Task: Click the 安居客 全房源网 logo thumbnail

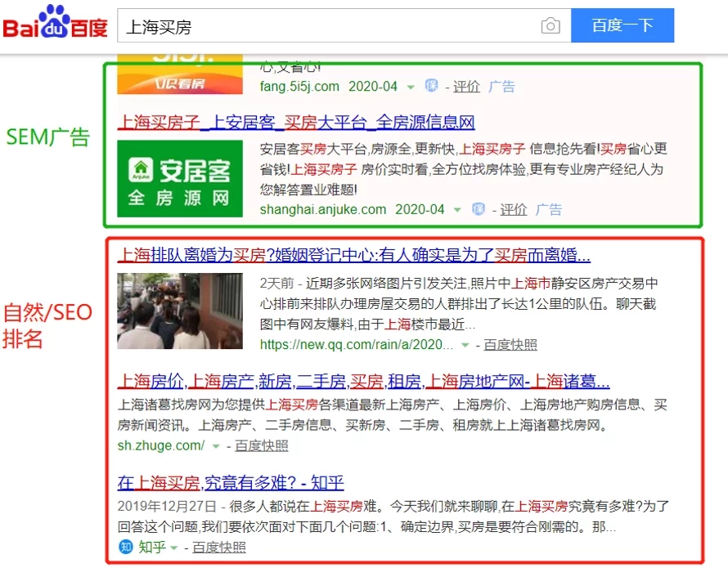Action: pos(180,179)
